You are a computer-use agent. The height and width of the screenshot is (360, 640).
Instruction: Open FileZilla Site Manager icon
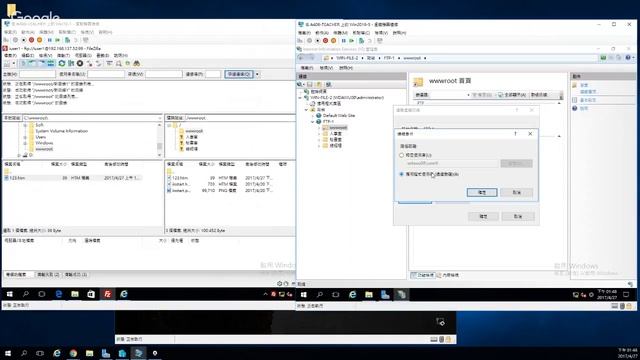7,63
